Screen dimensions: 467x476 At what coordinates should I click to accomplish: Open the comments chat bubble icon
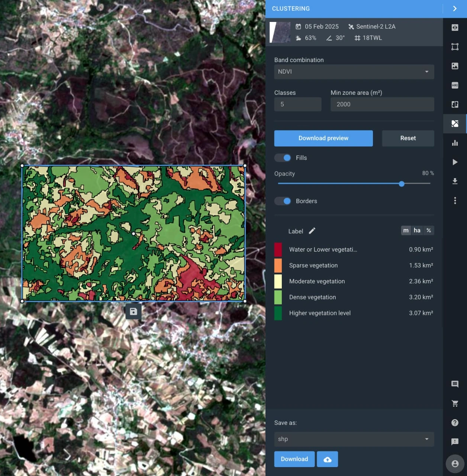[x=455, y=384]
